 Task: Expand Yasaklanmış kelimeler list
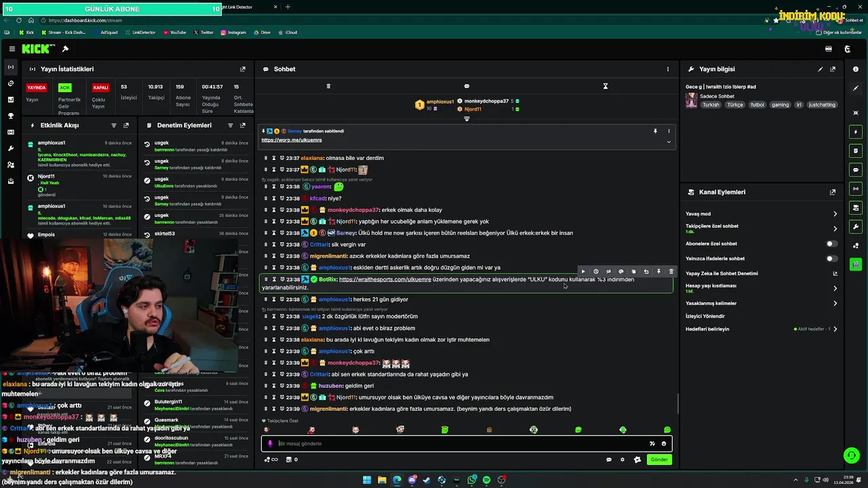pos(835,304)
